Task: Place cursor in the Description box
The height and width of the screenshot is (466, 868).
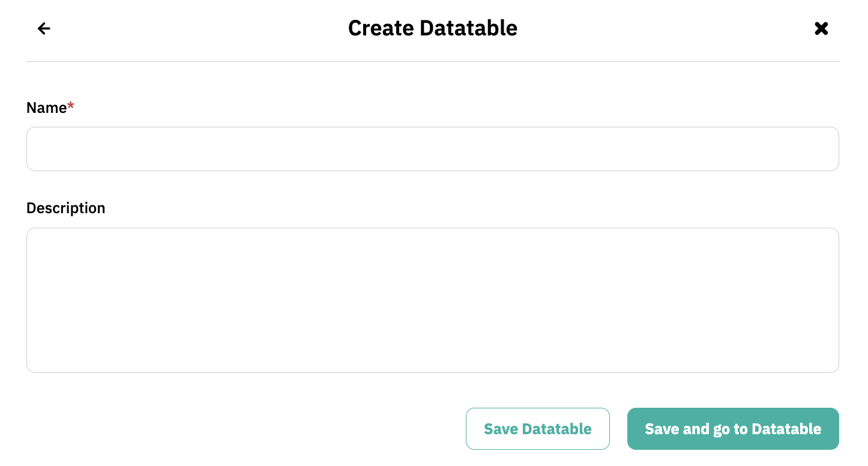Action: [432, 300]
